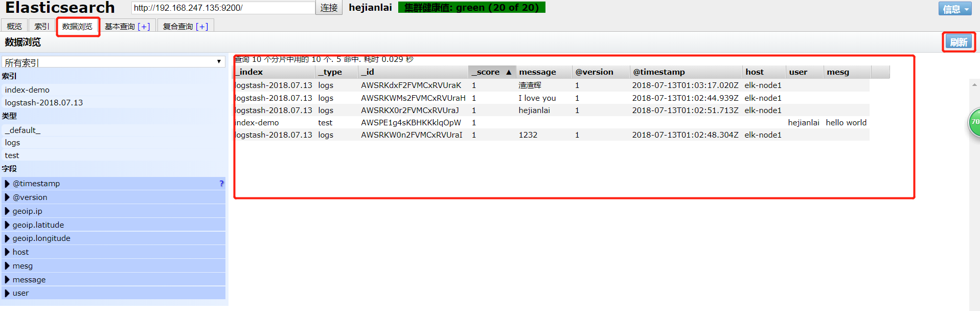Filter by logs type in sidebar
980x311 pixels.
point(12,143)
